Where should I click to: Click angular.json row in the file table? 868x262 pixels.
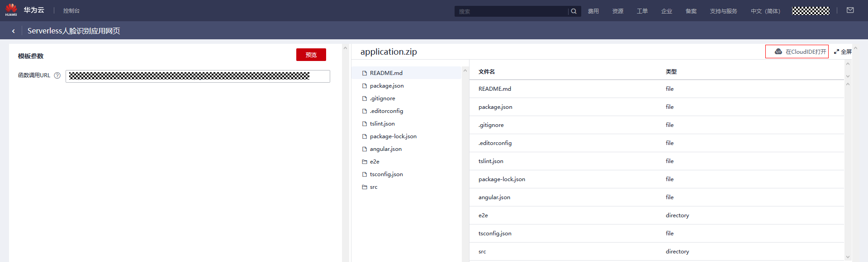coord(494,197)
